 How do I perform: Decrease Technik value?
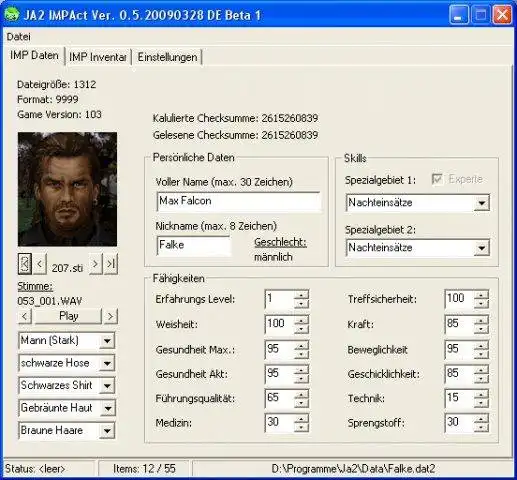481,403
